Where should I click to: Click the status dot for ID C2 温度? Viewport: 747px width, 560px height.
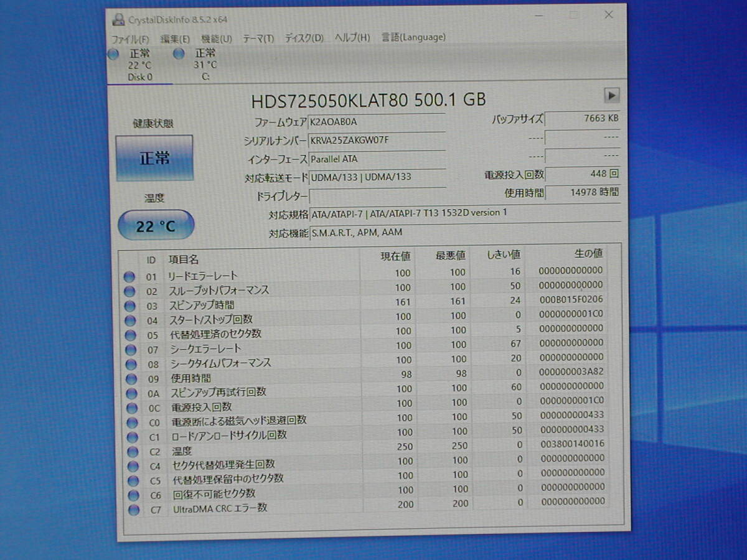133,452
